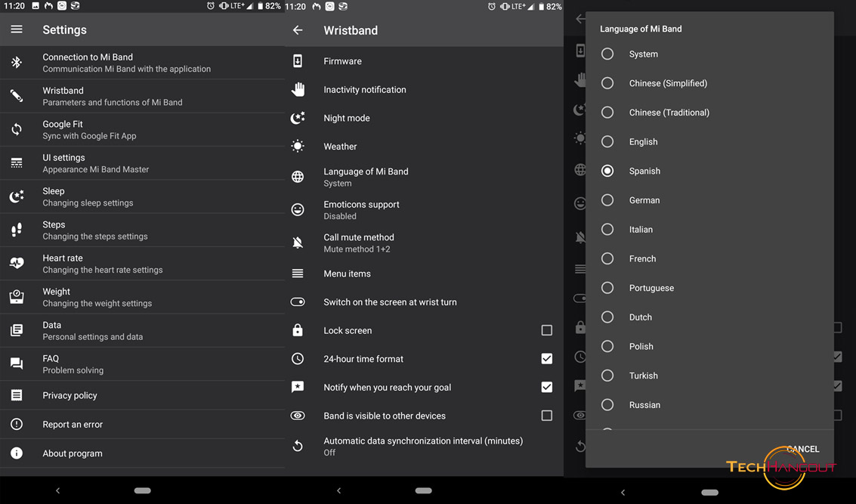Open the FAQ Problem solving entry

(x=143, y=364)
